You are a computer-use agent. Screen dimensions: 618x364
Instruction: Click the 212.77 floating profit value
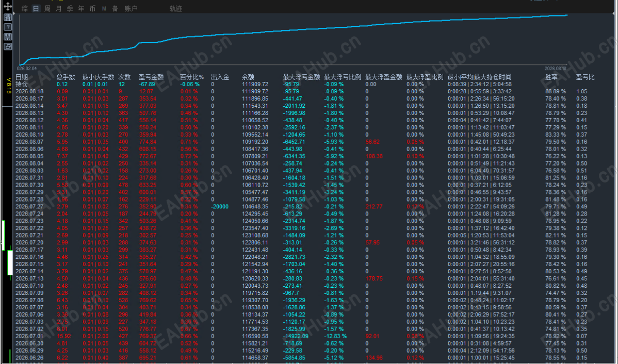tap(374, 206)
